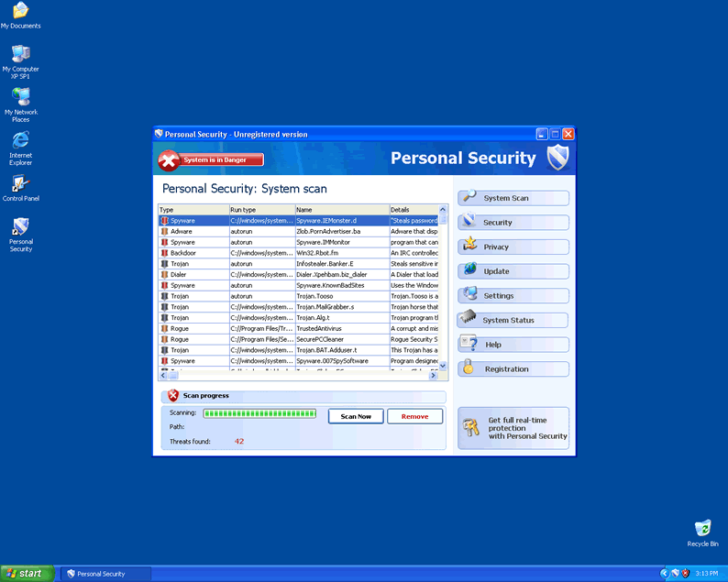Open Internet Explorer desktop icon
Screen dimensions: 728x582
pyautogui.click(x=20, y=147)
